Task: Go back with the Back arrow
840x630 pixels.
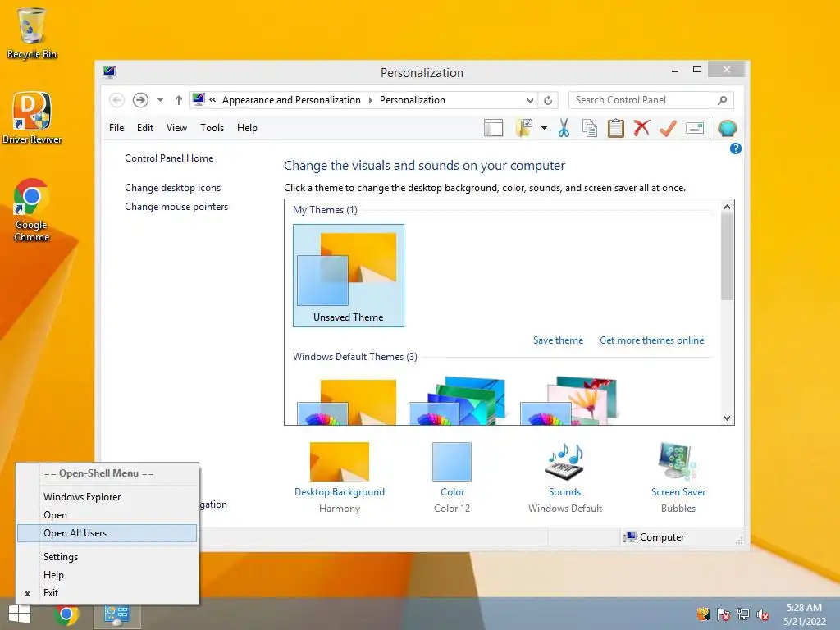Action: pyautogui.click(x=116, y=100)
